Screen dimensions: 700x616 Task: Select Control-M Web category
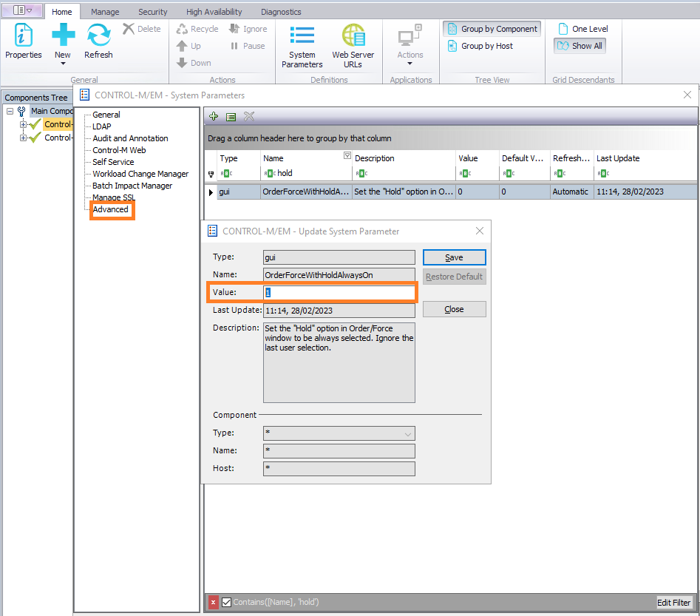point(119,150)
